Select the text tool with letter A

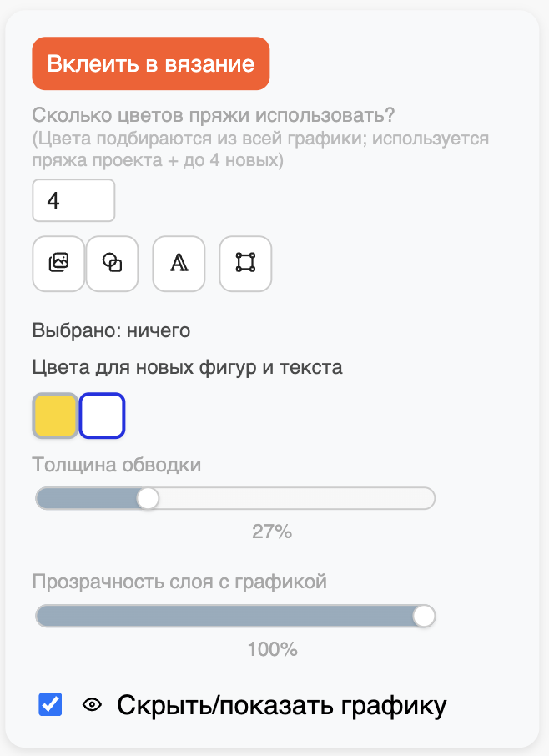(179, 264)
